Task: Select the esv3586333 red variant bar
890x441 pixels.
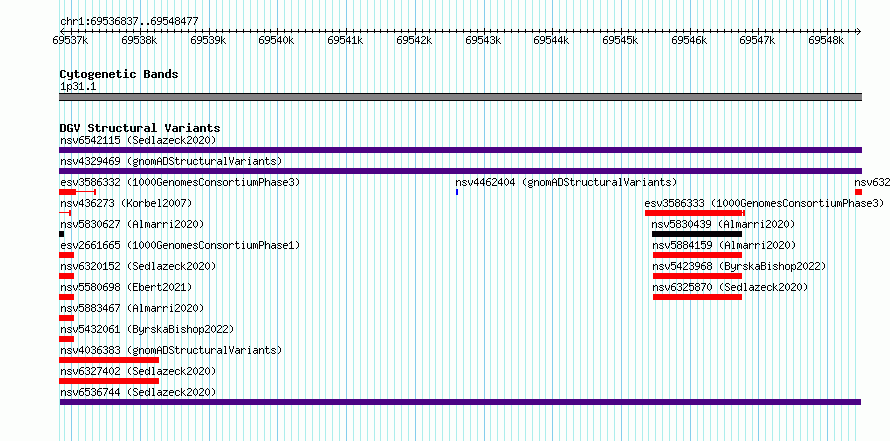Action: (x=695, y=213)
